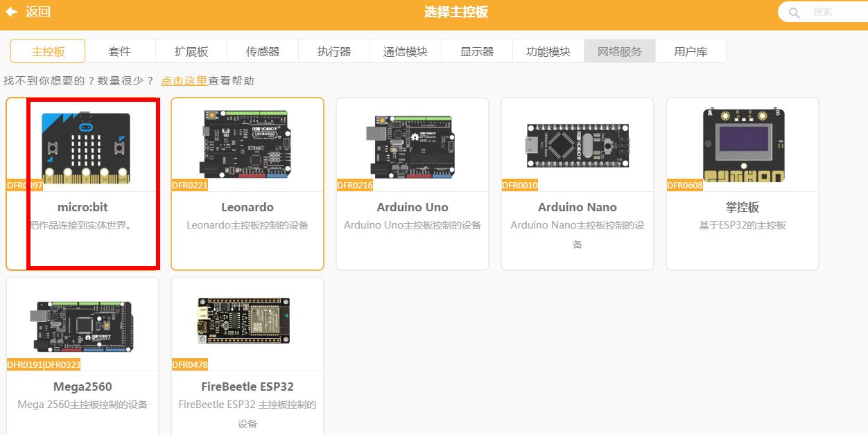This screenshot has width=868, height=435.
Task: Click the DFR0221 product code tag
Action: tap(190, 185)
